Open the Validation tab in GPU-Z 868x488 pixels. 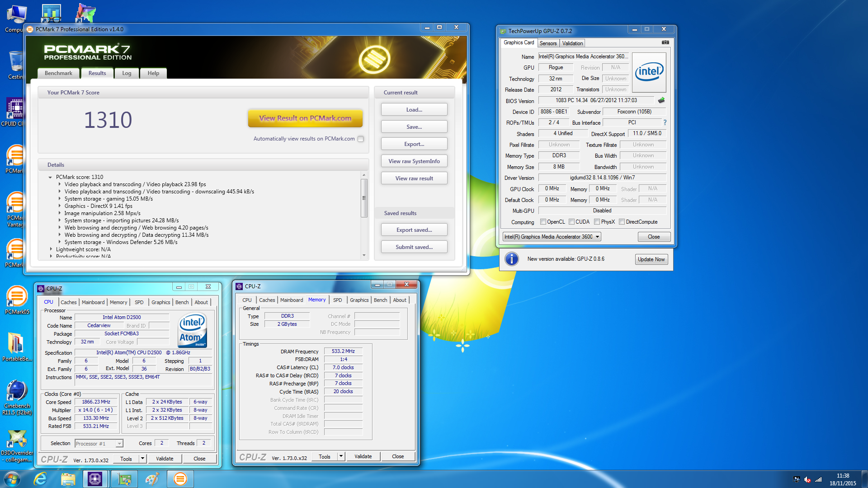(x=572, y=43)
